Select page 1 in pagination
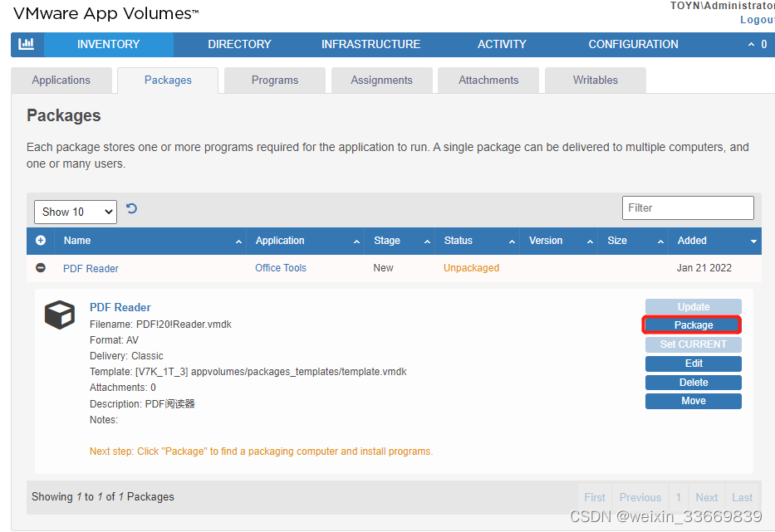775x532 pixels. (679, 497)
